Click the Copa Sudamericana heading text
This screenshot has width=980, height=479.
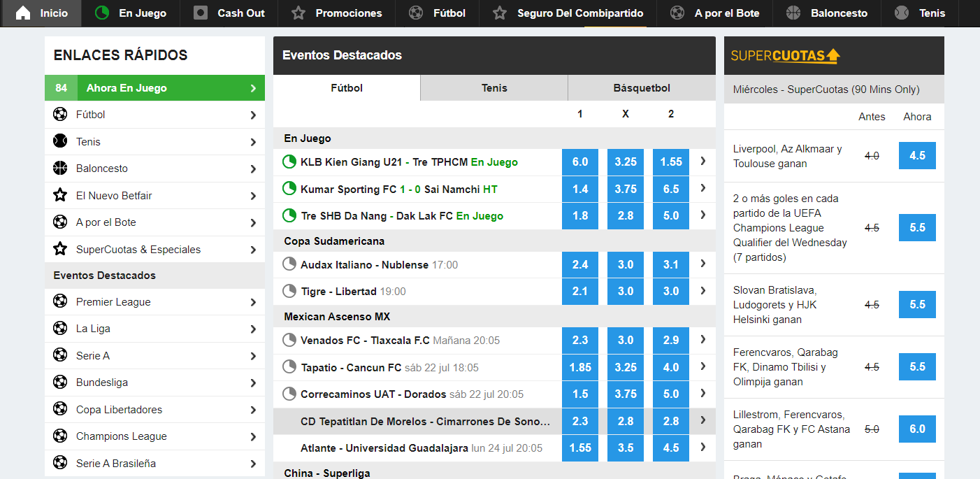pyautogui.click(x=334, y=241)
